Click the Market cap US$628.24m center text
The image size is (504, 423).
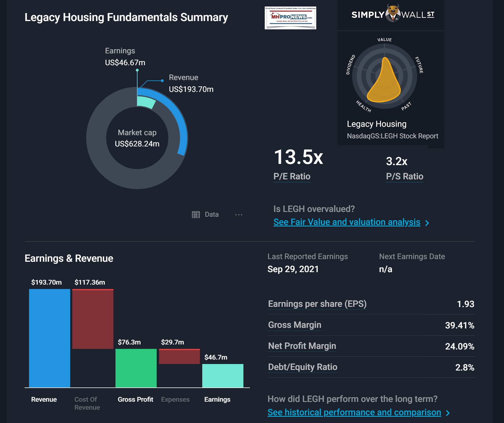coord(137,138)
